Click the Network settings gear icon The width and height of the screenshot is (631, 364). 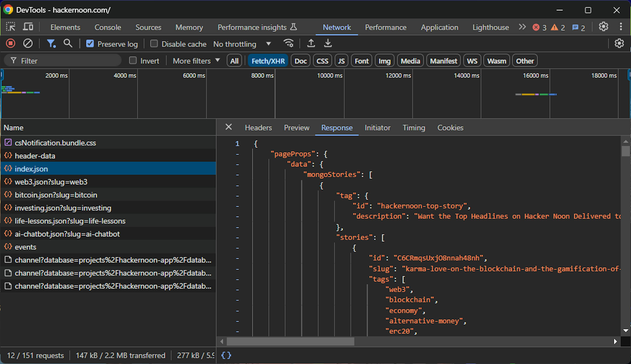pyautogui.click(x=619, y=43)
